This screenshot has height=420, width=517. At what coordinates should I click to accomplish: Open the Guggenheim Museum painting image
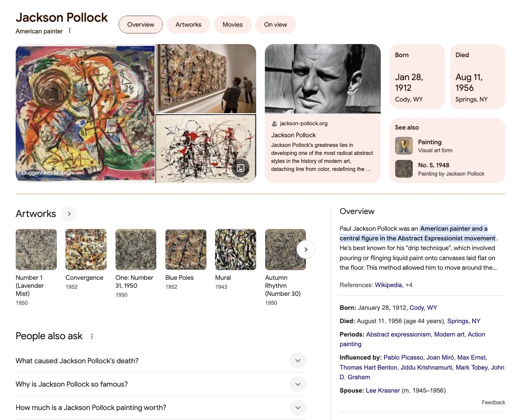click(85, 114)
